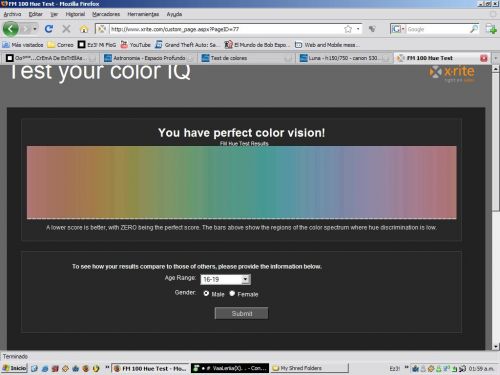Image resolution: width=500 pixels, height=375 pixels.
Task: Open the Ez3! Mi FloG bookmark
Action: (x=97, y=45)
